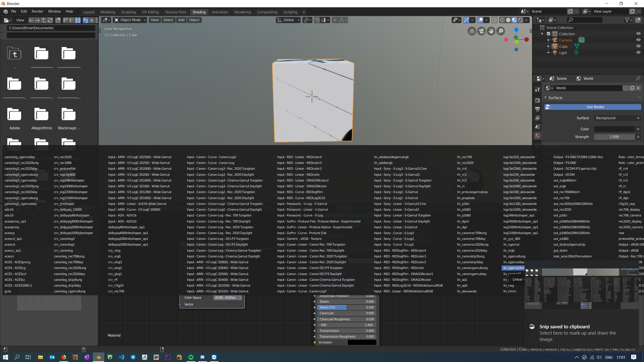
Task: Hide Light in viewport via eye icon
Action: pyautogui.click(x=638, y=52)
